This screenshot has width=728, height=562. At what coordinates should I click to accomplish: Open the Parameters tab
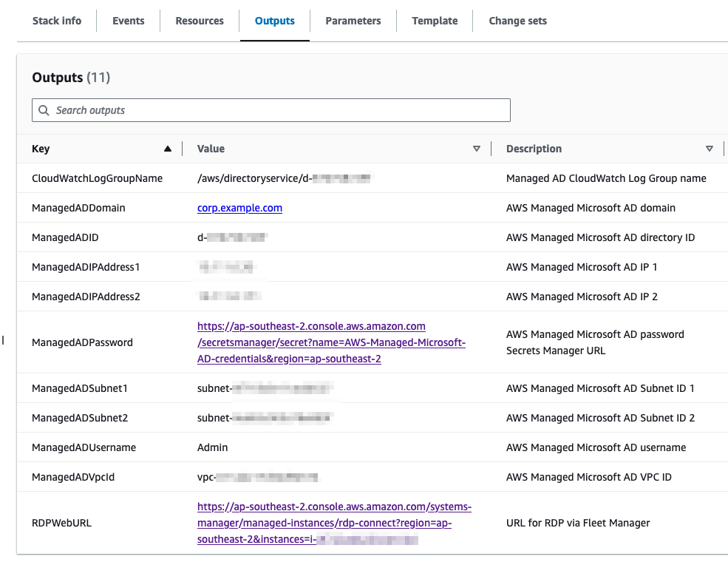(x=353, y=21)
